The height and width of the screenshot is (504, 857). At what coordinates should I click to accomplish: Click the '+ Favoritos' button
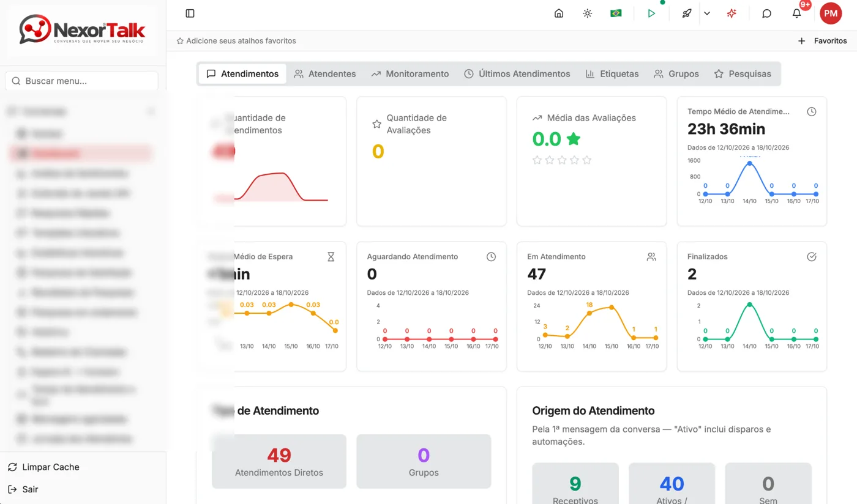(823, 41)
